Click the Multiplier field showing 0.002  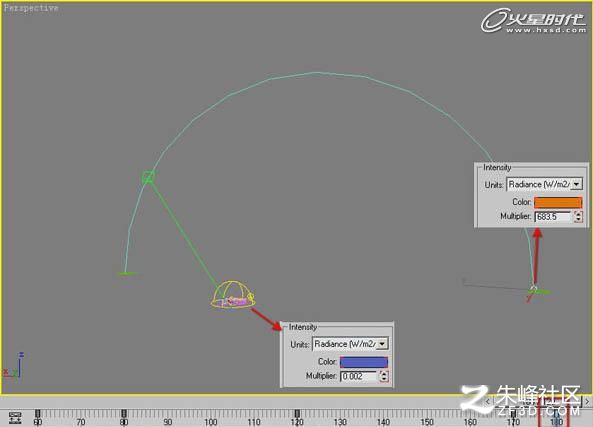coord(359,376)
